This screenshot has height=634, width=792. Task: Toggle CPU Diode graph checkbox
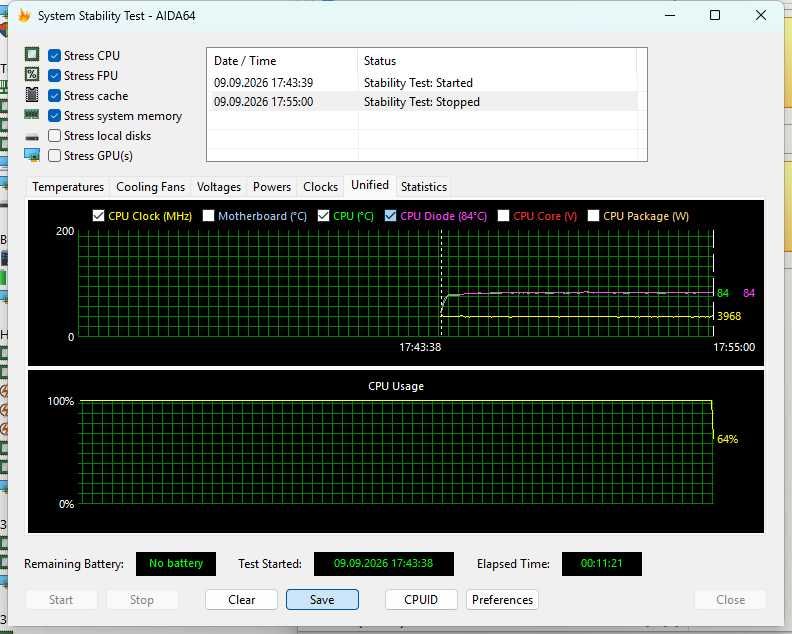click(x=390, y=216)
